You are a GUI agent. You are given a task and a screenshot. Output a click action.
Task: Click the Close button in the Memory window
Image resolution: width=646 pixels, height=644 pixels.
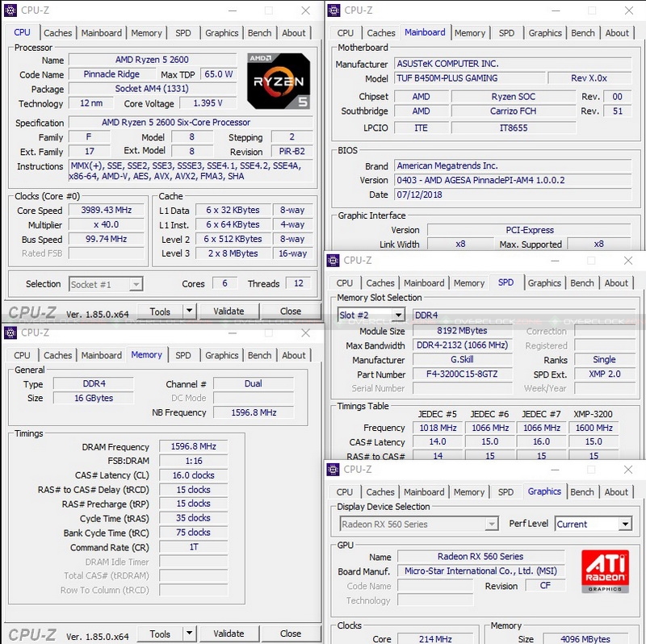[291, 634]
